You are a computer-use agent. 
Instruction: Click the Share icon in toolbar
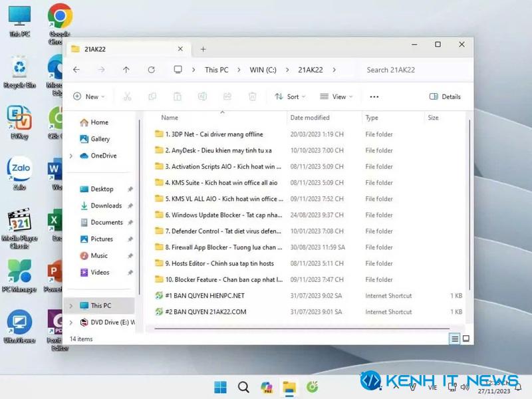227,96
